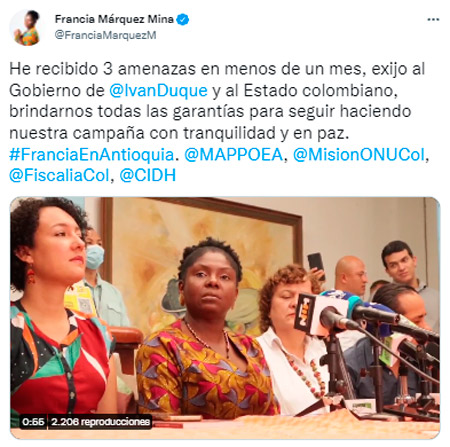Visit the @MAPPOEA mention
Image resolution: width=450 pixels, height=447 pixels.
click(x=234, y=154)
